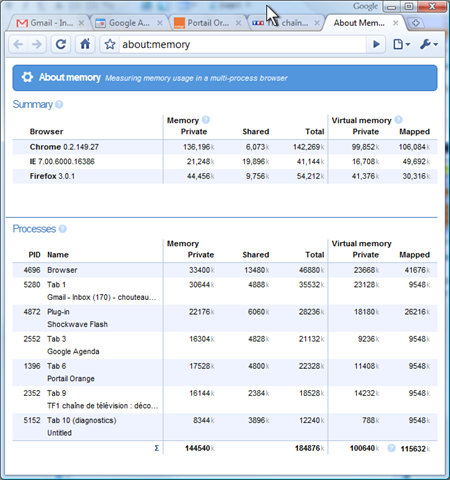
Task: Close the Google Agenda tab
Action: point(160,23)
